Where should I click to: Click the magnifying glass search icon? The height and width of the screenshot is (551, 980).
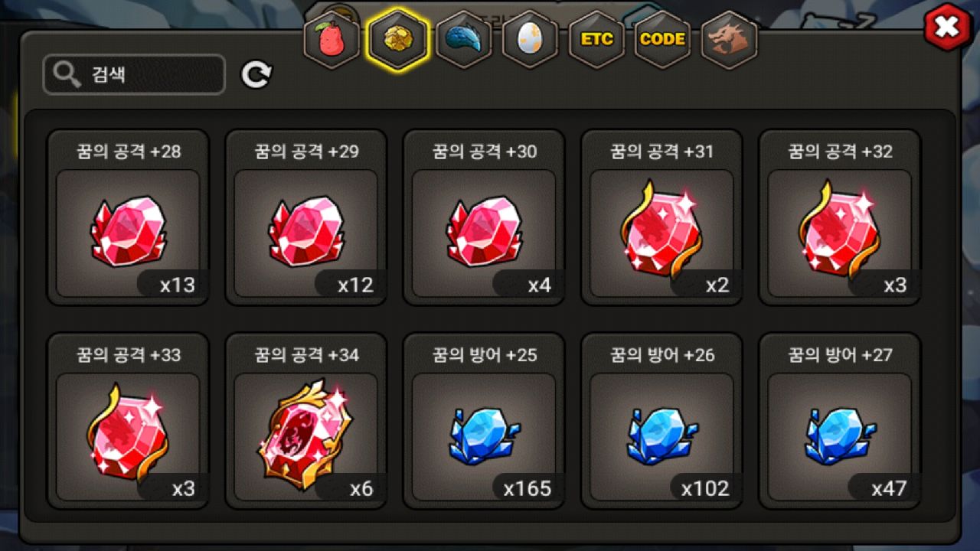pyautogui.click(x=67, y=74)
